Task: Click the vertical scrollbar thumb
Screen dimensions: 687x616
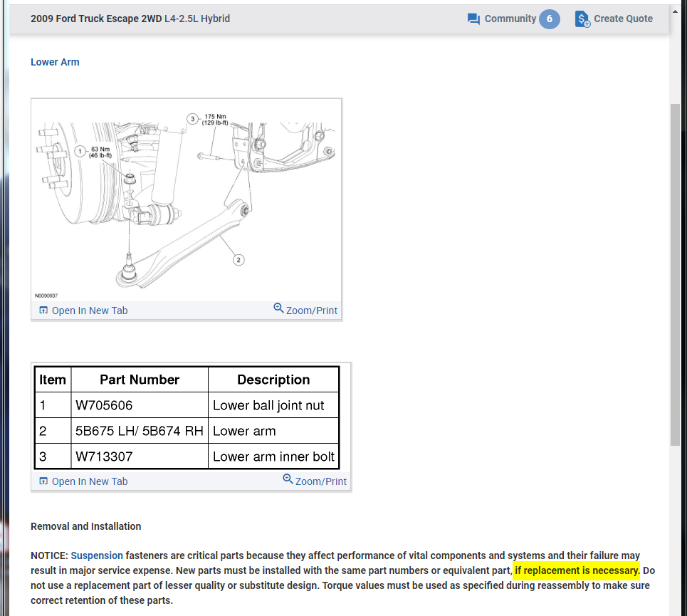Action: [675, 275]
